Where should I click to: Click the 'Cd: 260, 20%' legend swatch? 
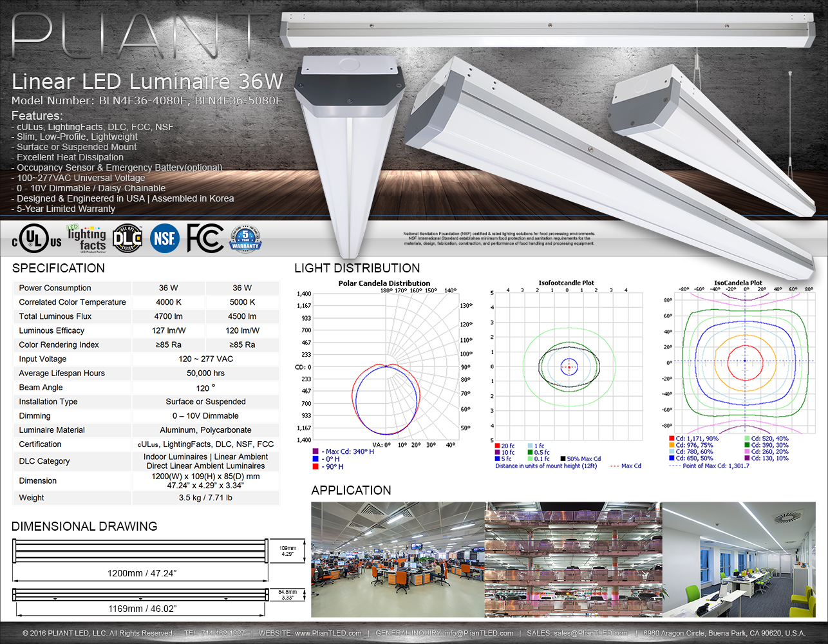(747, 451)
